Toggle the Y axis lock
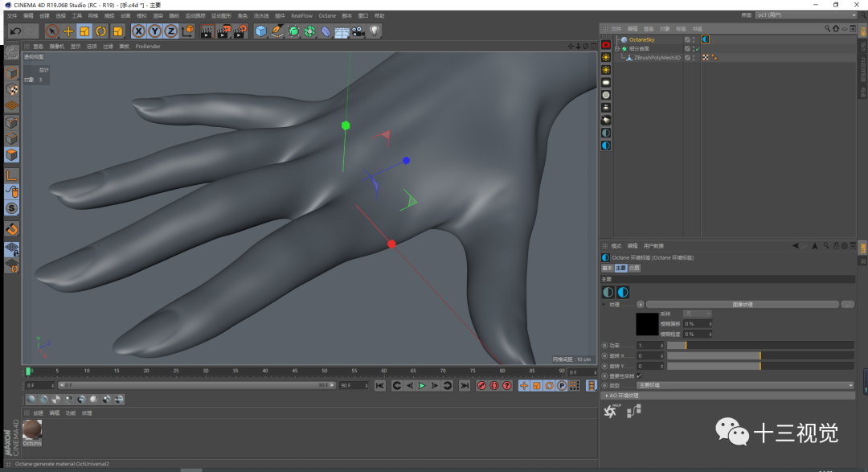 coord(155,31)
